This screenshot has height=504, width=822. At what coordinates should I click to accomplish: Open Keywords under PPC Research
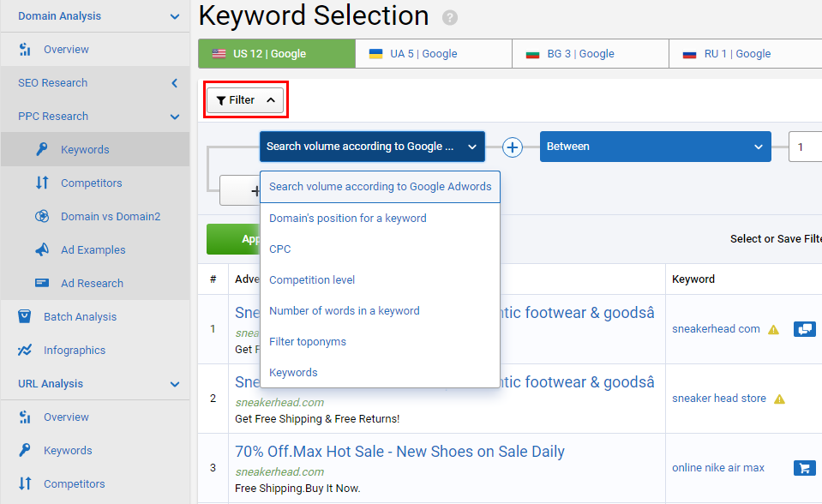coord(85,149)
